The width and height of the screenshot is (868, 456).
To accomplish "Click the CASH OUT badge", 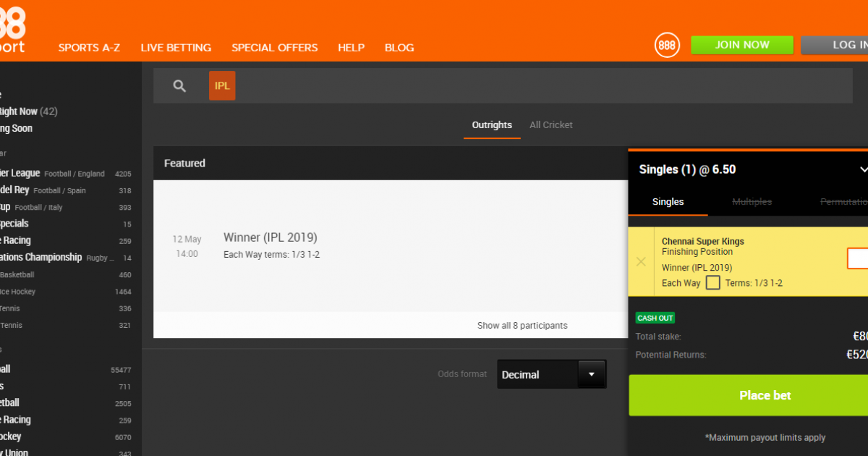I will pos(655,318).
